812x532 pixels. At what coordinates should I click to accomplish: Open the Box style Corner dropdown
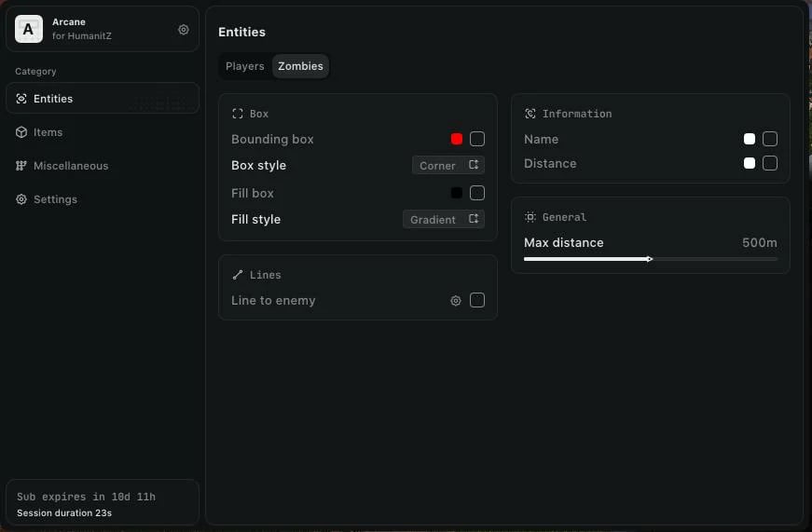[447, 166]
